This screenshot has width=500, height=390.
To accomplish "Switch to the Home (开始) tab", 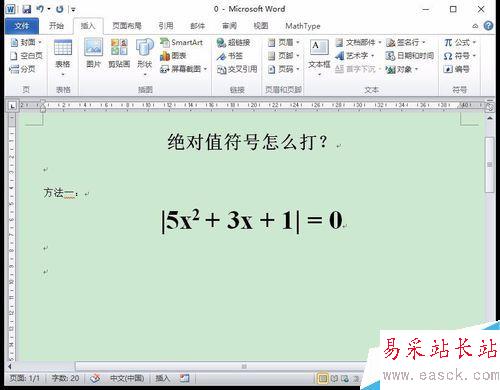I will (x=56, y=26).
